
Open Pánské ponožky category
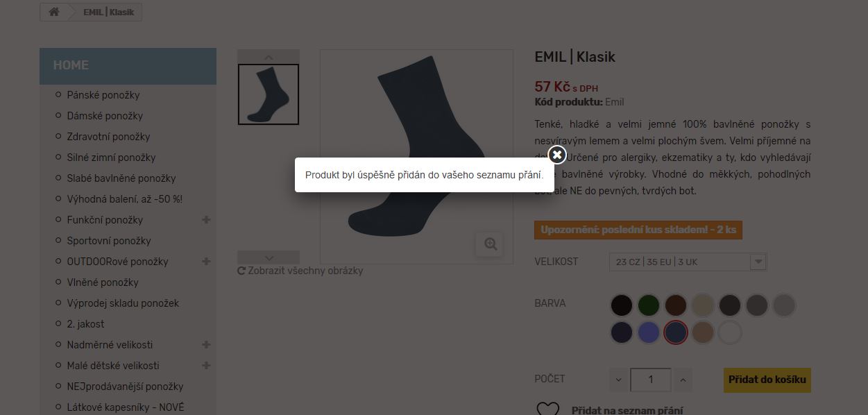tap(103, 95)
